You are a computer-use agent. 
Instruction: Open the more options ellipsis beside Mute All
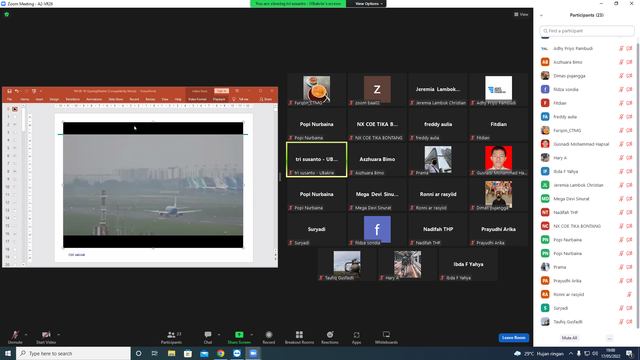609,338
